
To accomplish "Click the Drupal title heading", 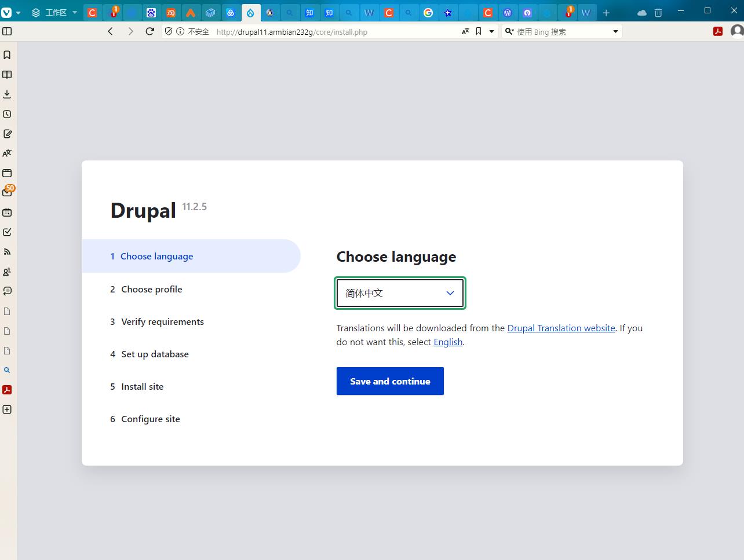I will click(x=143, y=210).
